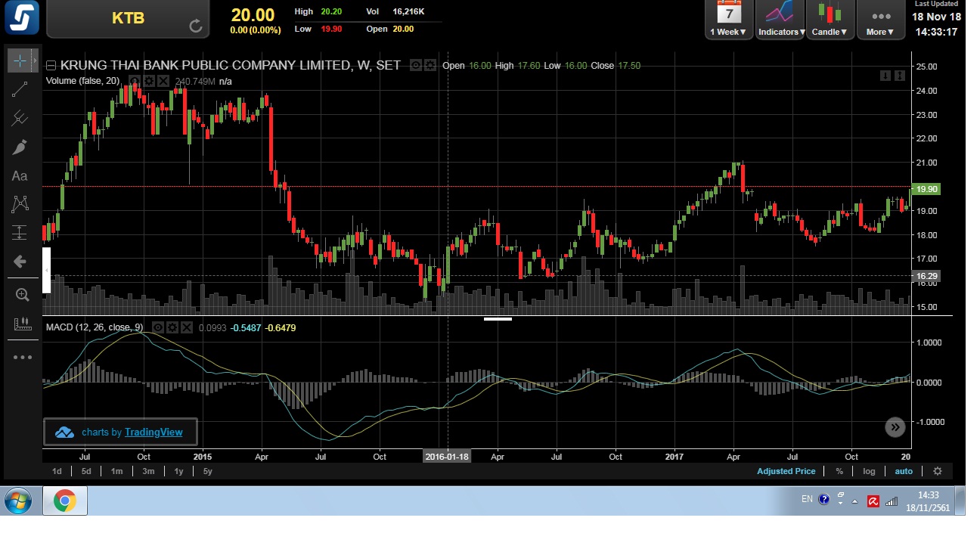Screen dimensions: 980x558
Task: Select the long position measurement tool
Action: coord(20,233)
